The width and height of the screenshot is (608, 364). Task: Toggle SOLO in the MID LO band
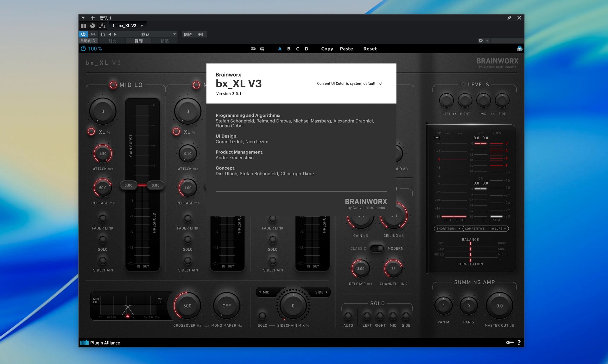103,240
